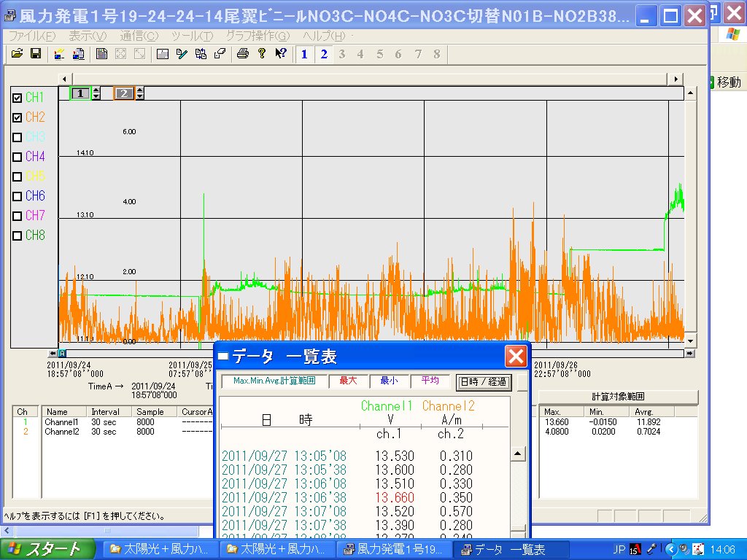Click the 計算対象範囲 button
The height and width of the screenshot is (560, 747).
[x=618, y=397]
